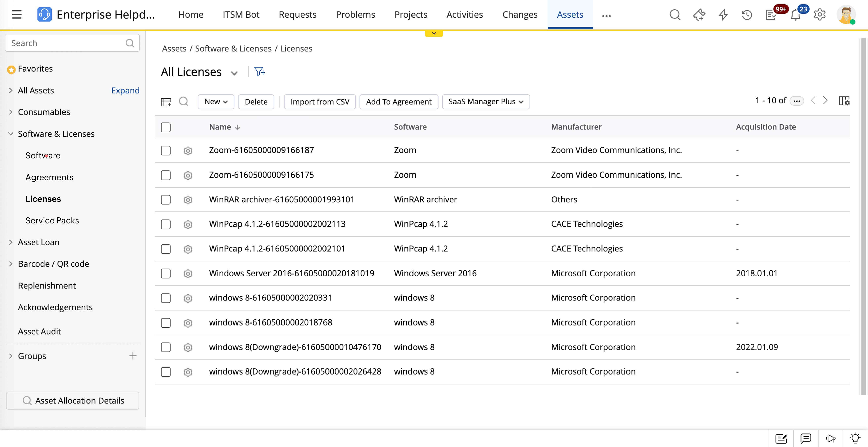This screenshot has width=868, height=447.
Task: Expand the SaaS Manager Plus dropdown
Action: point(485,101)
